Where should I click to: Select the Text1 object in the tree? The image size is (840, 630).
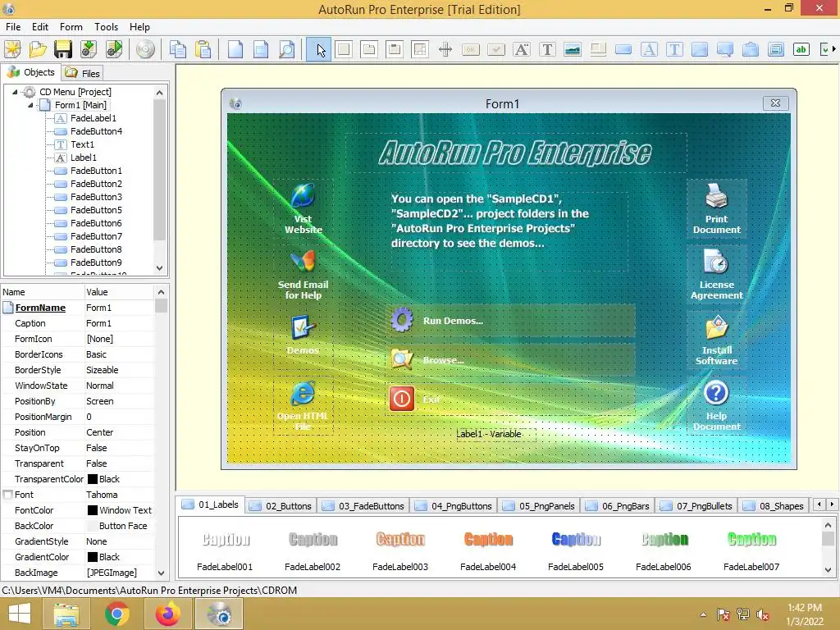tap(82, 144)
